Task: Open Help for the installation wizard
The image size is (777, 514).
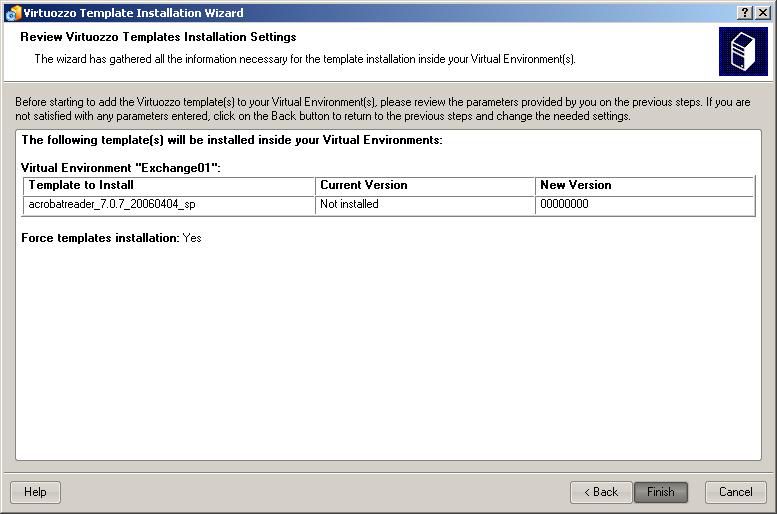Action: (x=35, y=492)
